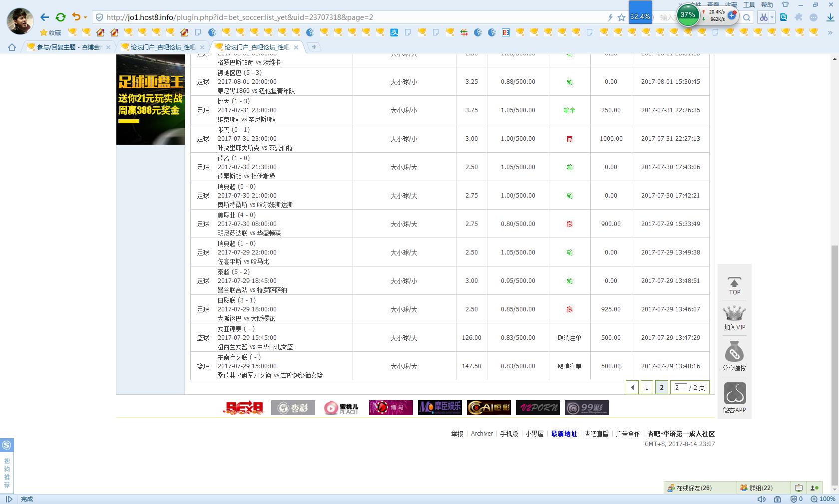Expand the undo history dropdown arrow

pyautogui.click(x=85, y=17)
